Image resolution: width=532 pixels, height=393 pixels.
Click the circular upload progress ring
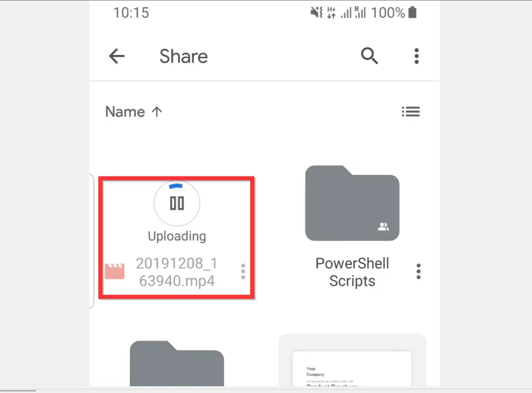[177, 204]
